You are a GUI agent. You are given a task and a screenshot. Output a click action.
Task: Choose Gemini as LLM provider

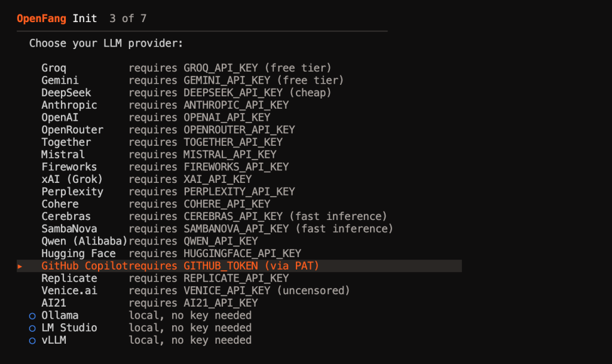(x=60, y=80)
